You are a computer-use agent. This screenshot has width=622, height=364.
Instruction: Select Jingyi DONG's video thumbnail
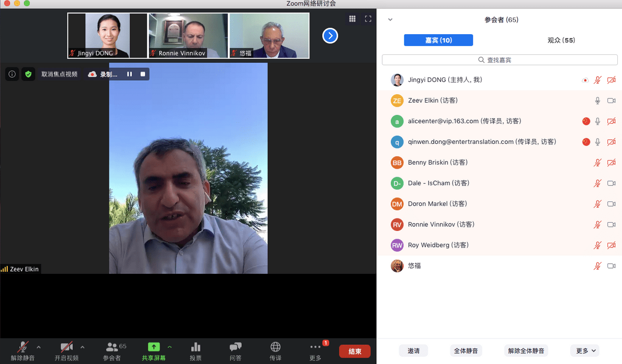[x=107, y=35]
